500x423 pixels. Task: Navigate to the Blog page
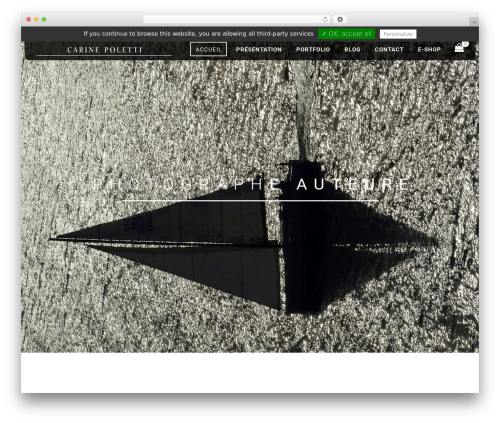[352, 49]
